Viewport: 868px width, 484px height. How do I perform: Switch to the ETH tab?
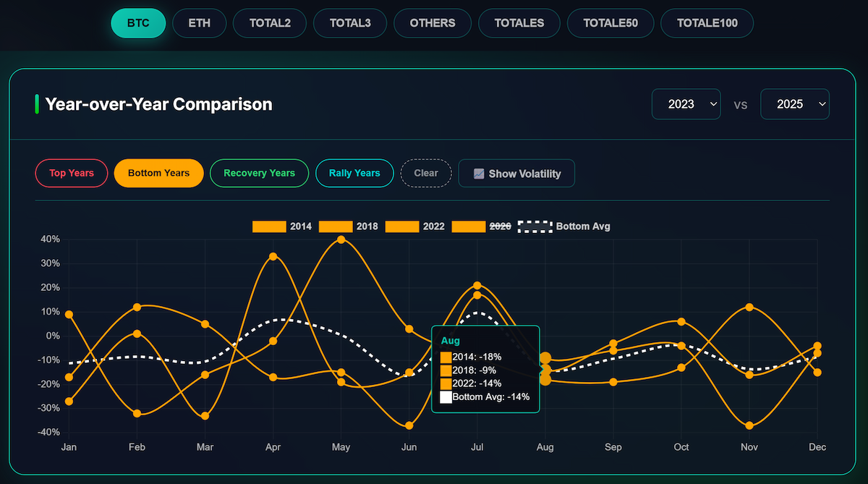click(x=200, y=23)
